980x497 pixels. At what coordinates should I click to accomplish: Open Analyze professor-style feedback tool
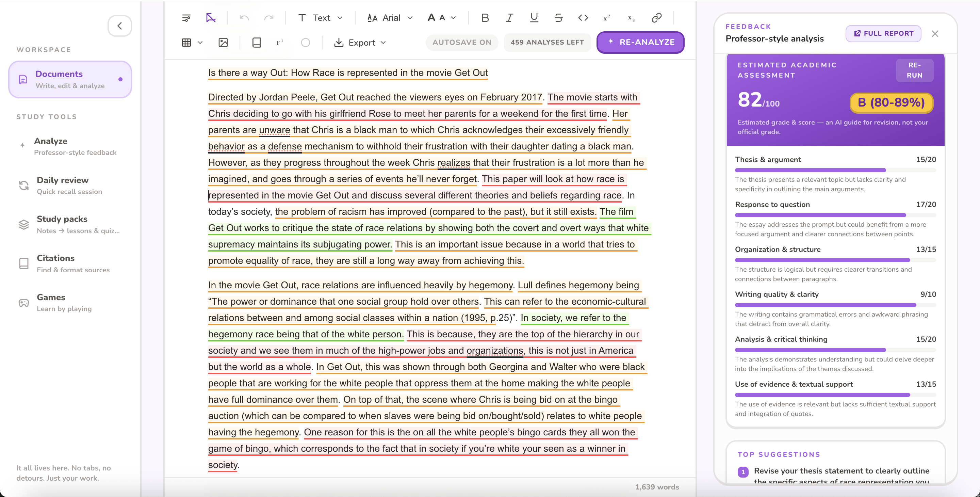pyautogui.click(x=70, y=146)
